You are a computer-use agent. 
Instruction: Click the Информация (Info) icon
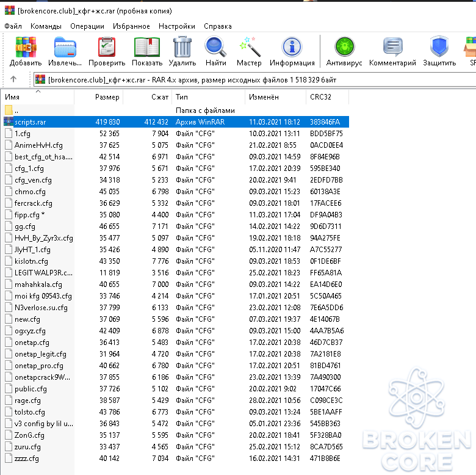pyautogui.click(x=292, y=47)
